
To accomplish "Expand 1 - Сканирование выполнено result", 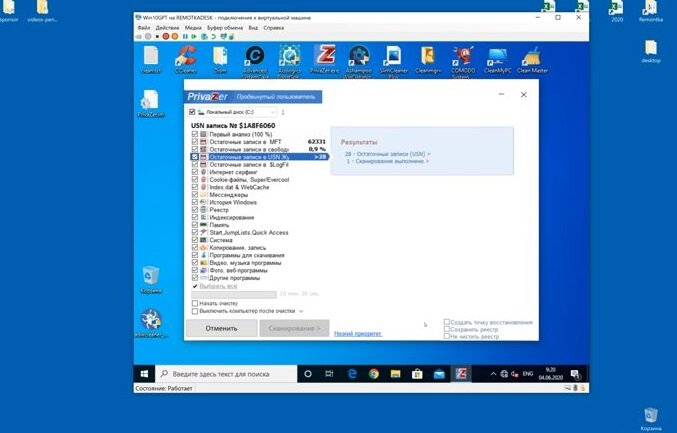I will [x=388, y=161].
